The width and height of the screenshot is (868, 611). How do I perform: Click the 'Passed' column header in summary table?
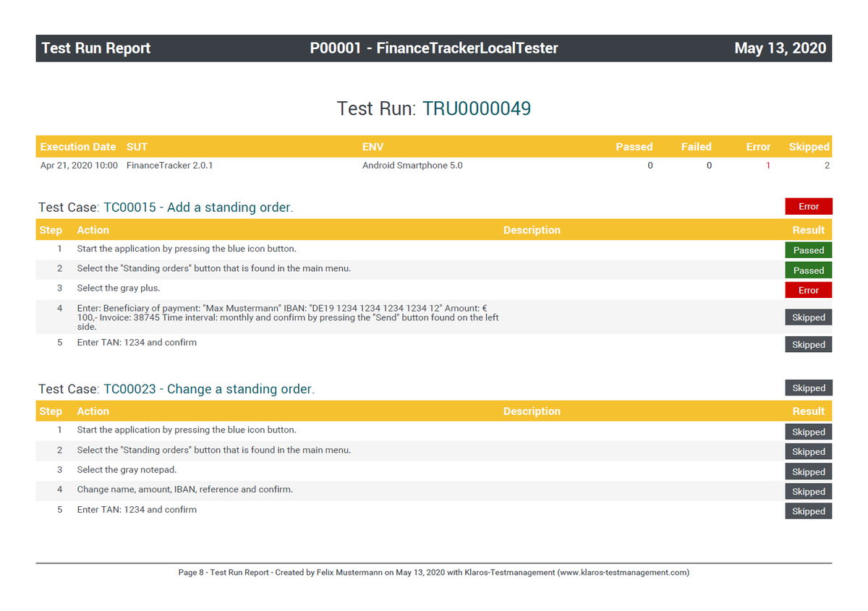[634, 147]
